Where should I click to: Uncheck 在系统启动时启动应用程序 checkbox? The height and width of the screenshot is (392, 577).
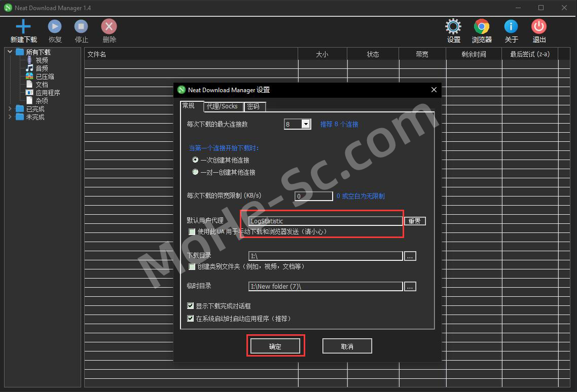point(190,318)
